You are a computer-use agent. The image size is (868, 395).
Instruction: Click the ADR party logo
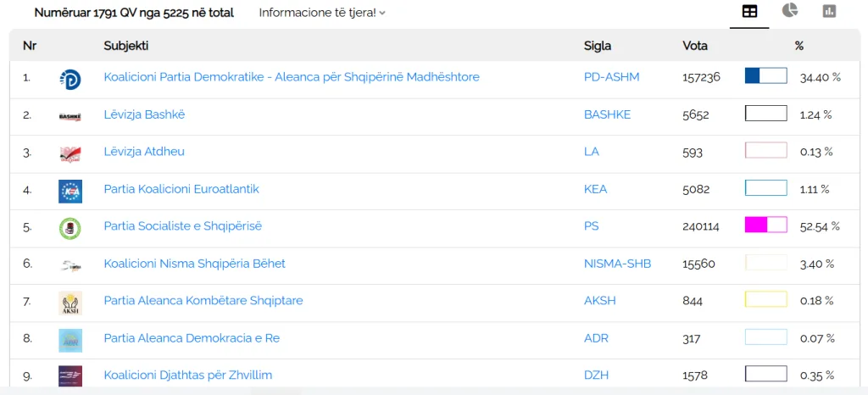click(70, 340)
